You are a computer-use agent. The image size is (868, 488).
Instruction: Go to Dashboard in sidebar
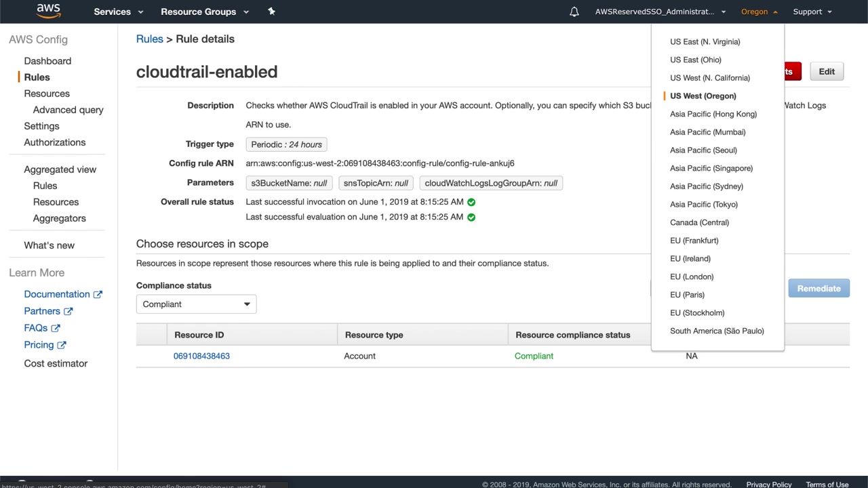(x=47, y=61)
